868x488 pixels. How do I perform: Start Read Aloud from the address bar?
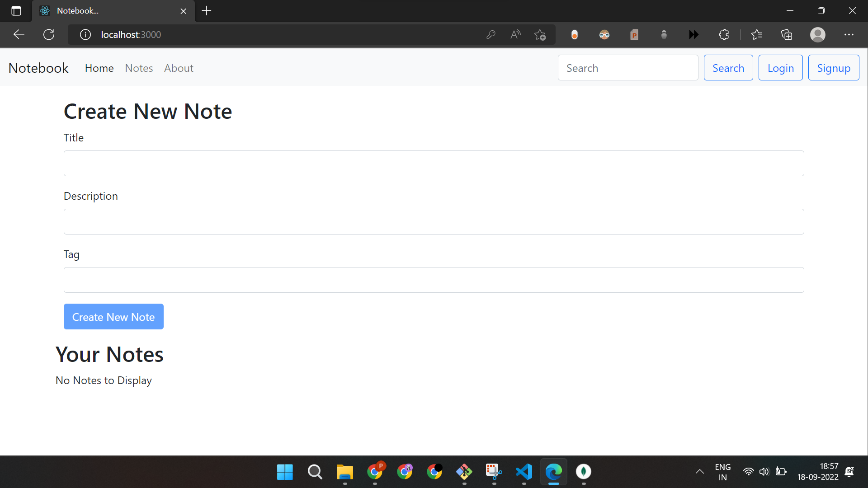coord(515,34)
